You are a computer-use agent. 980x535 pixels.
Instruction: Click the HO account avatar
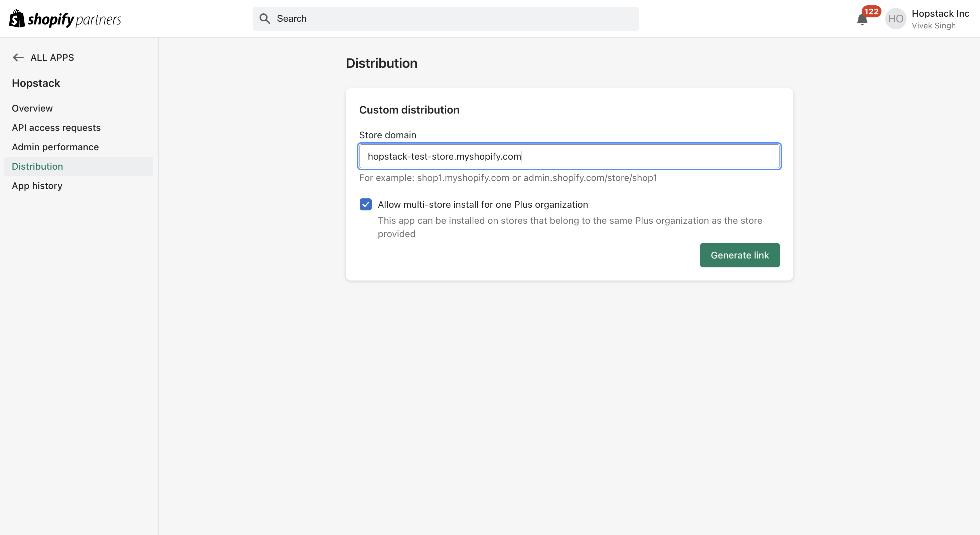tap(895, 19)
